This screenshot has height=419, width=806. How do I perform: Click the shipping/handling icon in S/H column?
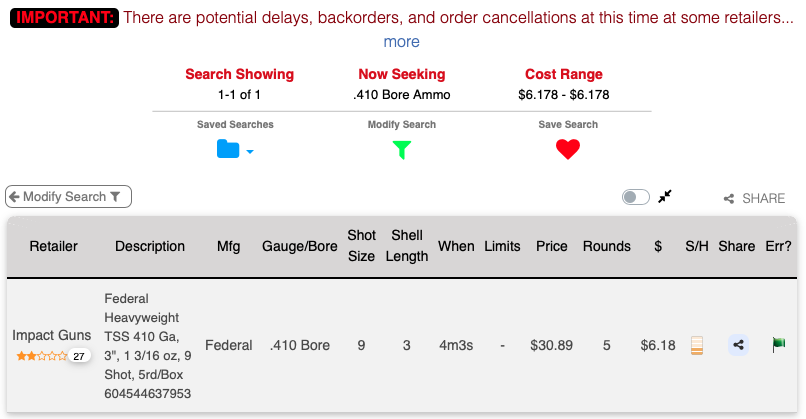tap(697, 345)
